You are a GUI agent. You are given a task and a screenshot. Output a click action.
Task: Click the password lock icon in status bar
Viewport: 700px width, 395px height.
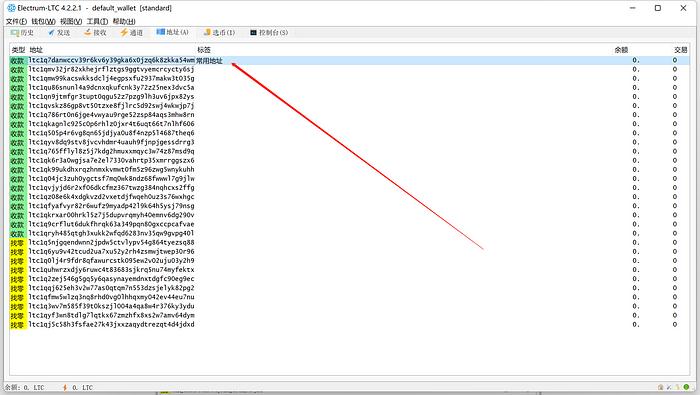coord(660,387)
